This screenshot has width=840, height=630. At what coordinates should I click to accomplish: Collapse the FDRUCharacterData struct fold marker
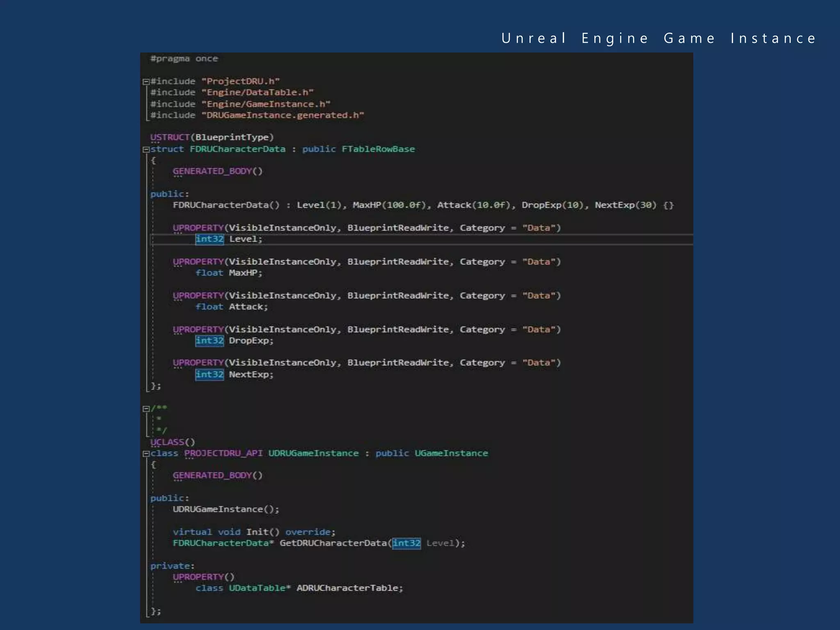point(146,149)
